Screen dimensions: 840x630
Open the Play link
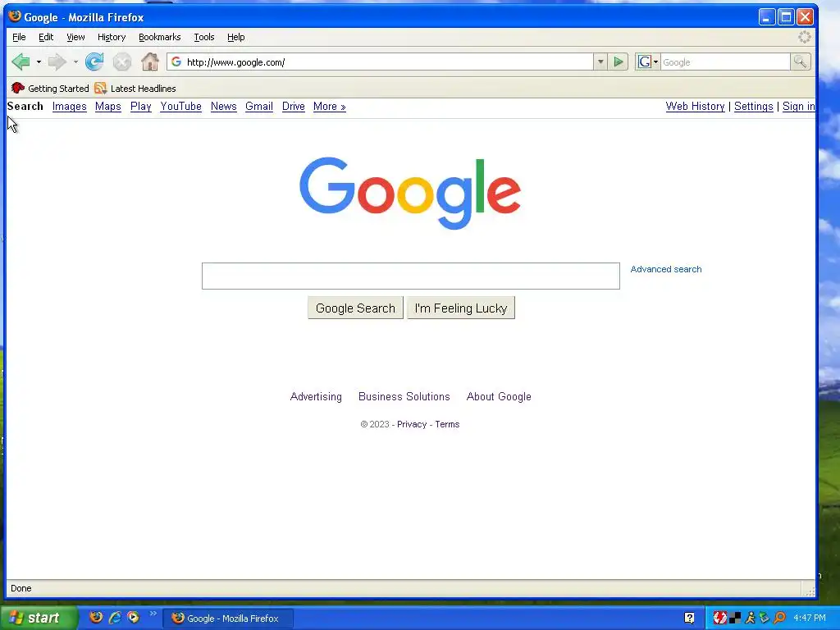(x=140, y=106)
